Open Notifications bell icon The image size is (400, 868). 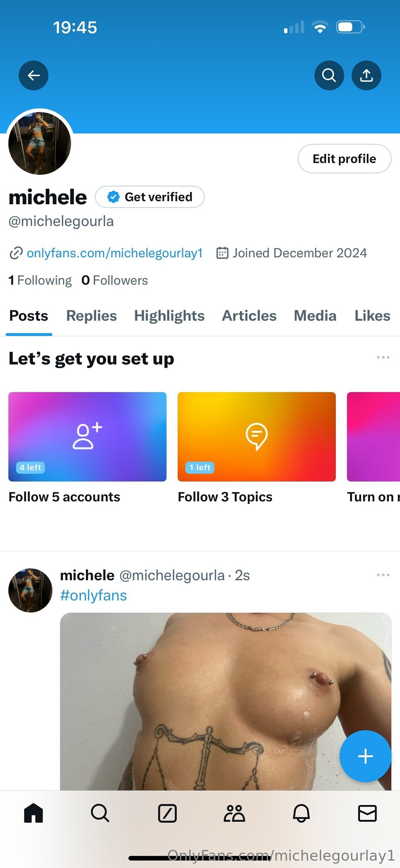[301, 813]
